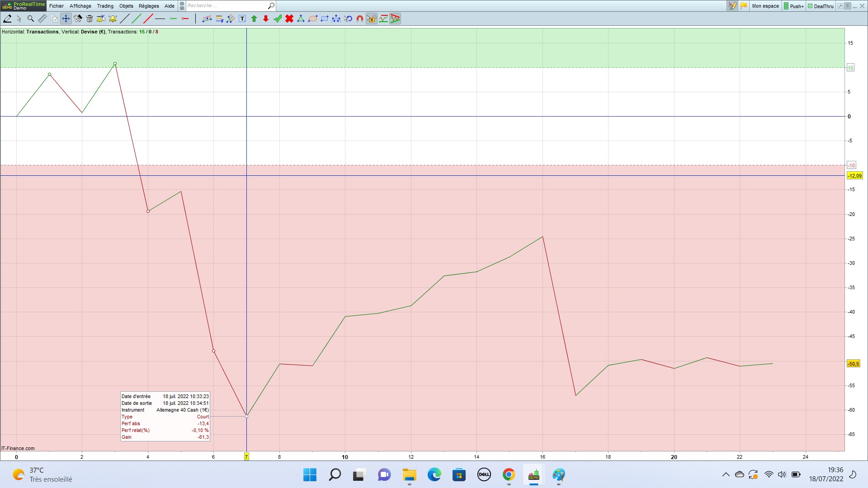Open the Trading menu
868x488 pixels.
click(105, 6)
